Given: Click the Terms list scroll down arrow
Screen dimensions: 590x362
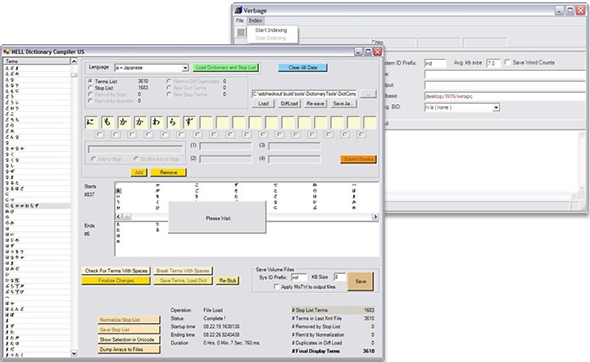Looking at the screenshot, I should (x=74, y=353).
